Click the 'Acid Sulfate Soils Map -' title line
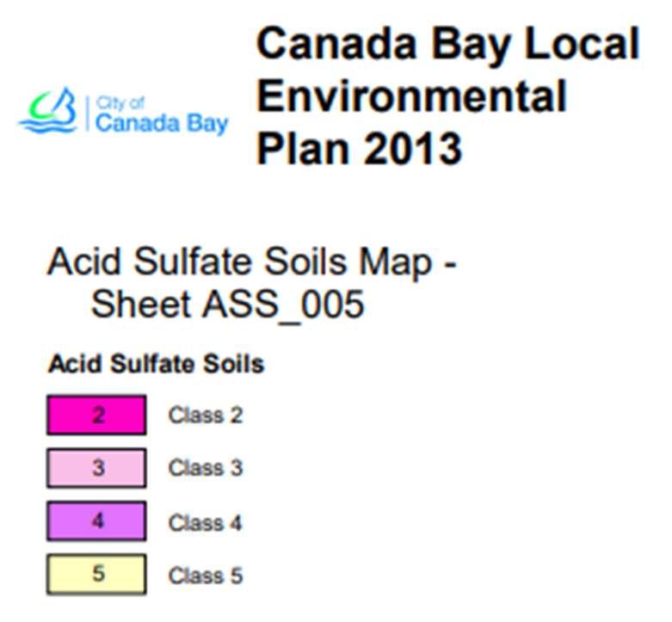The height and width of the screenshot is (622, 672). coord(252,263)
